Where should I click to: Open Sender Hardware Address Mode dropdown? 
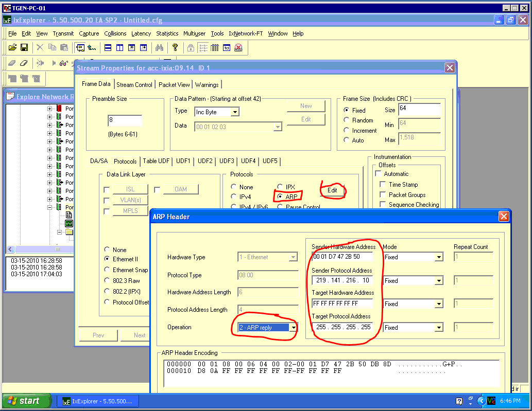(439, 257)
